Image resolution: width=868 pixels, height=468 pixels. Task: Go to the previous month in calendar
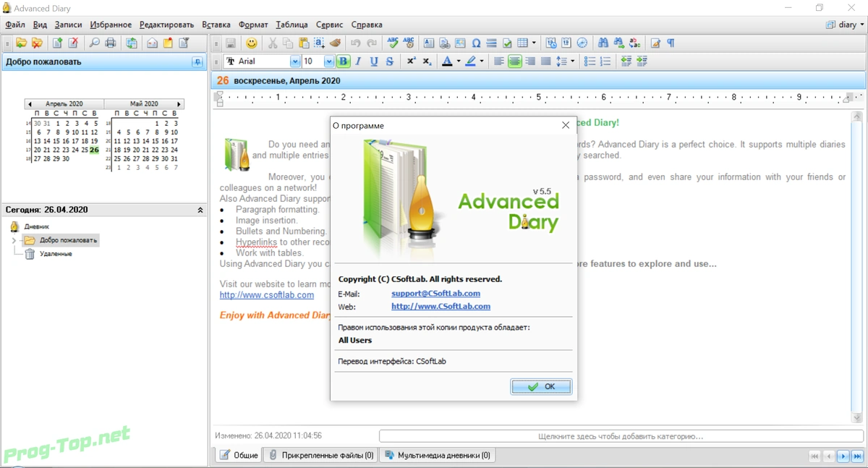[30, 104]
